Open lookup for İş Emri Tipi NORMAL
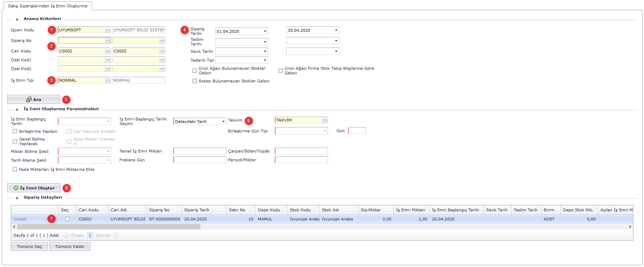 tap(108, 80)
